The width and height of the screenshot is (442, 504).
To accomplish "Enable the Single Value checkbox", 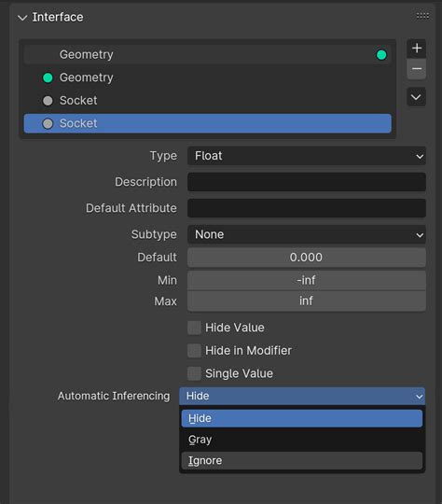I will click(x=194, y=373).
